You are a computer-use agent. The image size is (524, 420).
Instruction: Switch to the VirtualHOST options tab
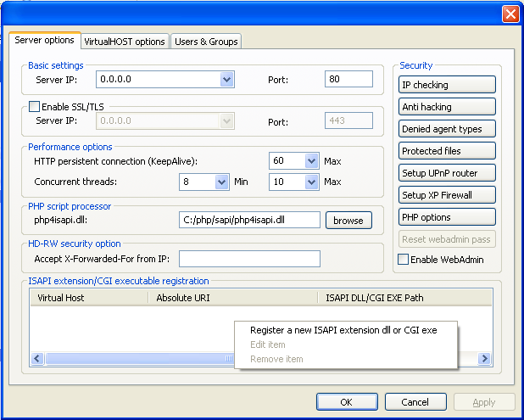125,42
